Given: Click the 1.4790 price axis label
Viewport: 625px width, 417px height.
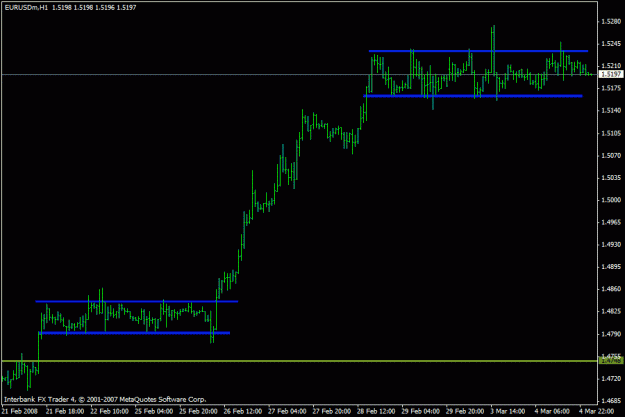Looking at the screenshot, I should (x=611, y=334).
